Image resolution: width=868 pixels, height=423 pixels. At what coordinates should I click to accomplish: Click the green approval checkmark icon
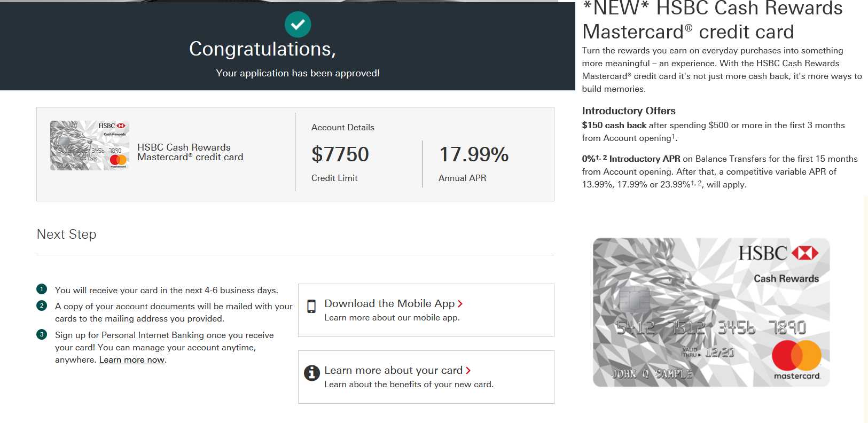click(x=298, y=25)
